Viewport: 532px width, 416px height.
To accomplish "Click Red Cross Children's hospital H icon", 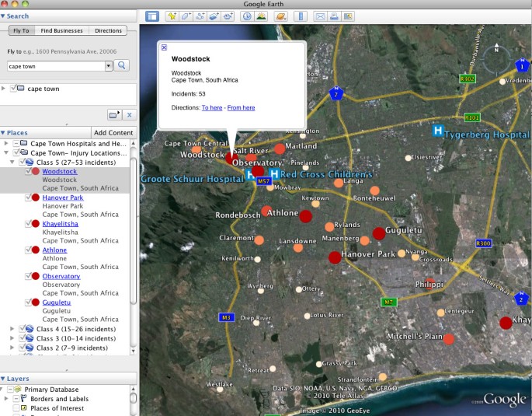I will [274, 174].
